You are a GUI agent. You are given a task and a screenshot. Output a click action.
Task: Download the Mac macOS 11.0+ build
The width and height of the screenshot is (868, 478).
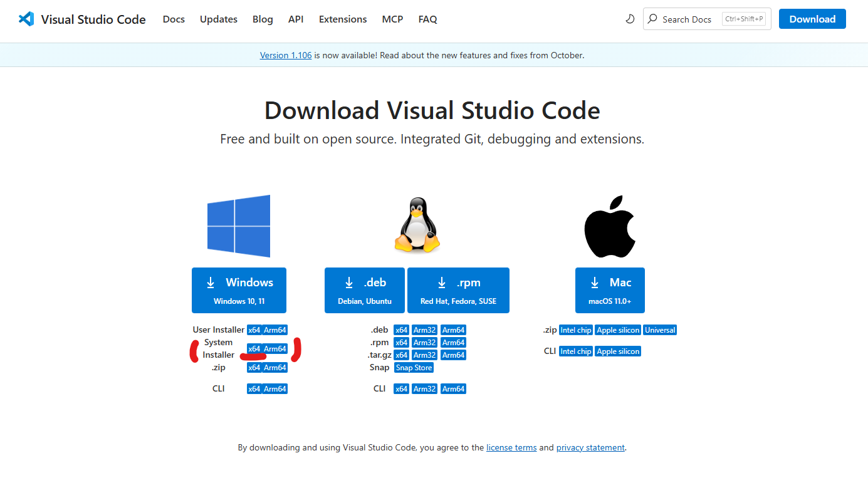point(610,290)
